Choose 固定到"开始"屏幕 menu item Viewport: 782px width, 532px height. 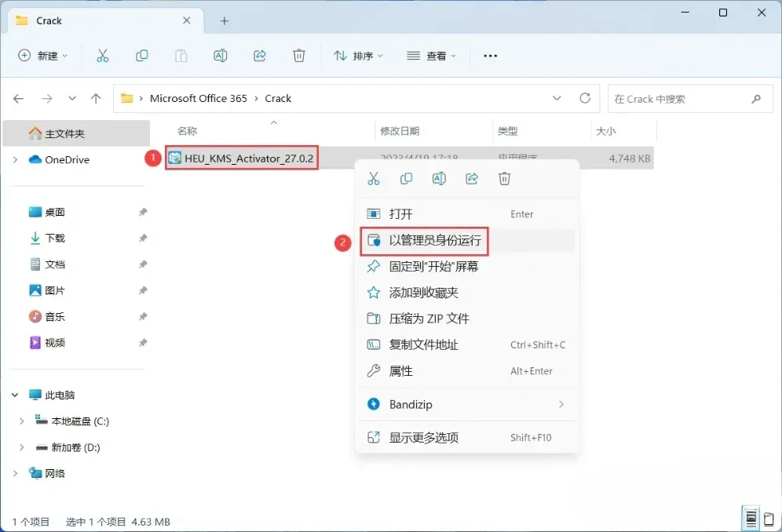[467, 267]
